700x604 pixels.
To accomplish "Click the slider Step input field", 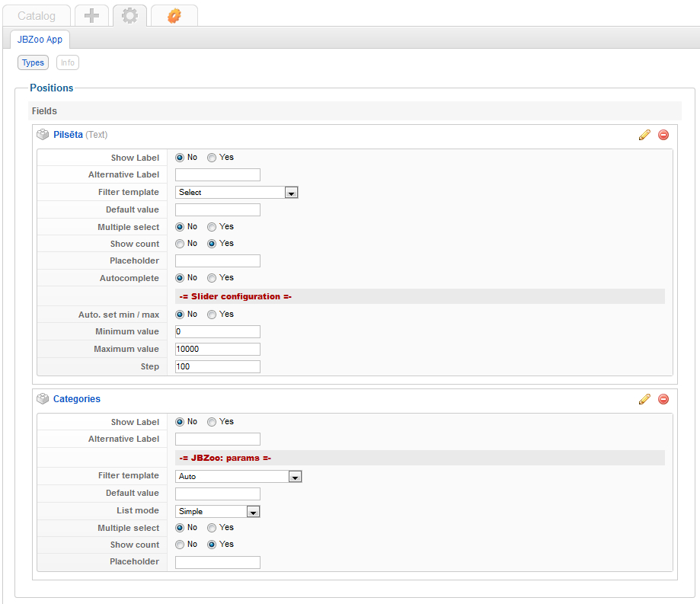I will tap(218, 367).
